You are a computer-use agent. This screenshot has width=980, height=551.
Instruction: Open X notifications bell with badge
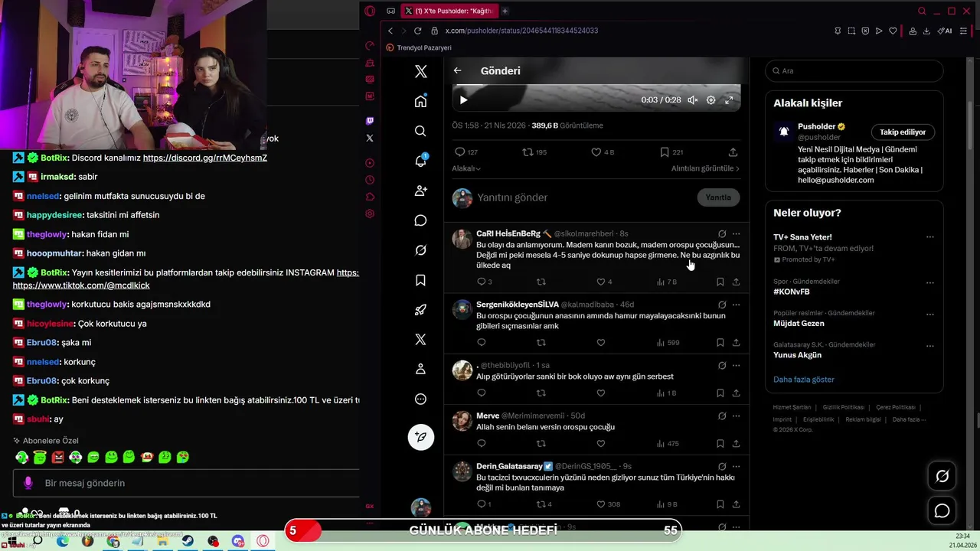coord(420,161)
